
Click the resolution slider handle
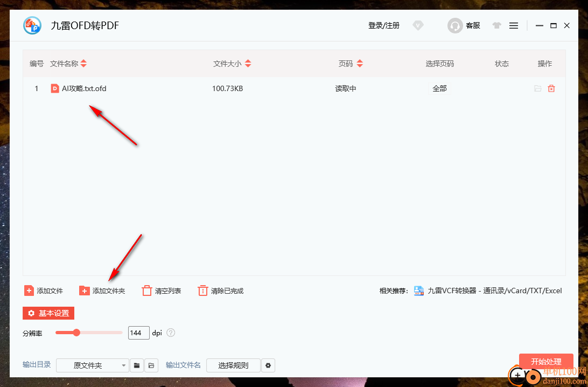tap(76, 333)
